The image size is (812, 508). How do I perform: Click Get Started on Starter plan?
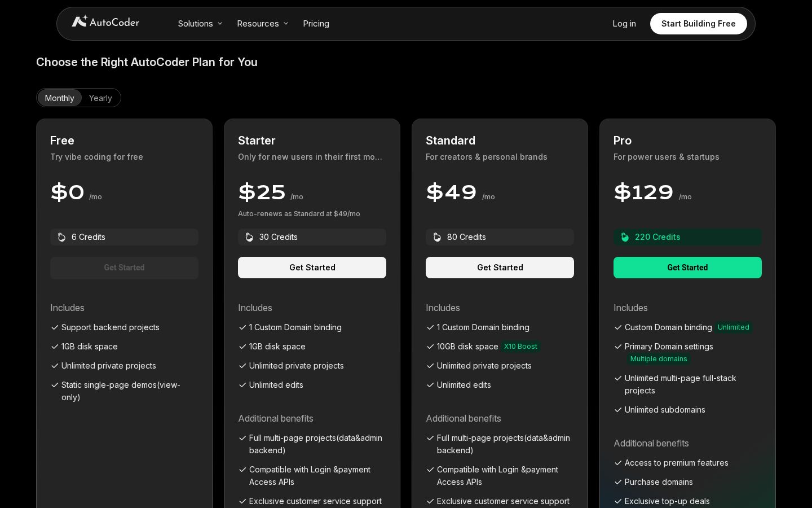click(x=312, y=268)
